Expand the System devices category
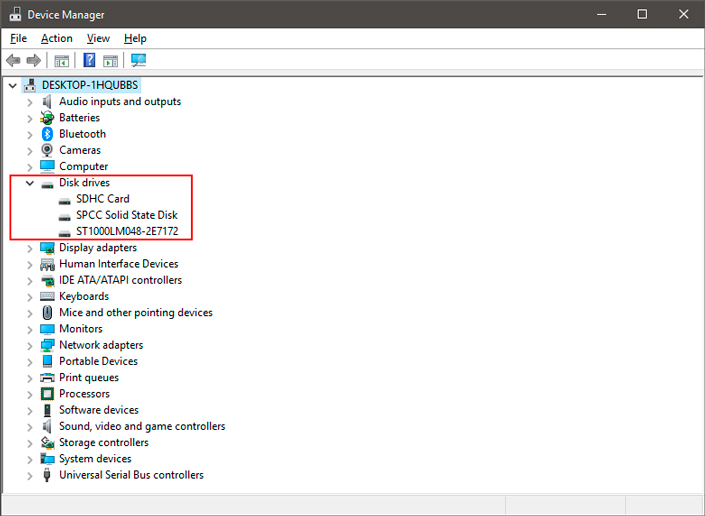The image size is (705, 516). (30, 459)
